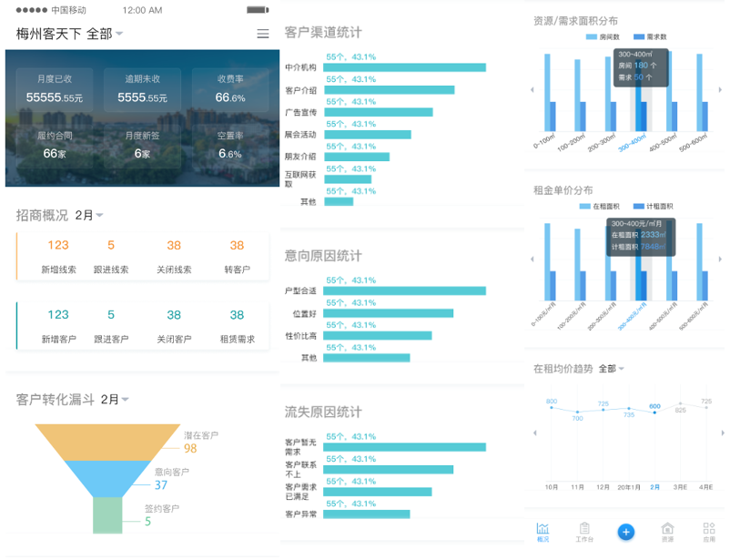Open the 月度新签 6家 card
Screen dimensions: 730x560
(142, 146)
